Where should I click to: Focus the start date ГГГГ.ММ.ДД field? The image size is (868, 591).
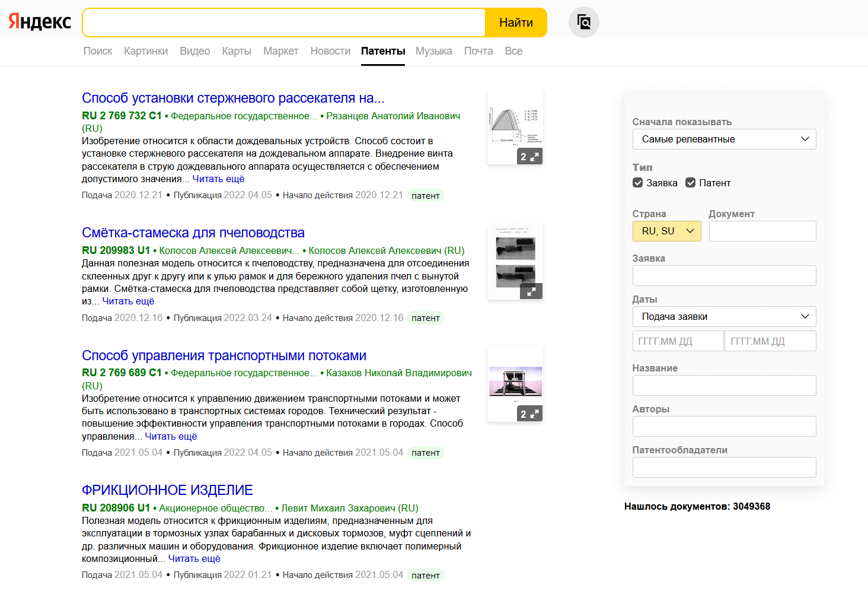click(678, 341)
